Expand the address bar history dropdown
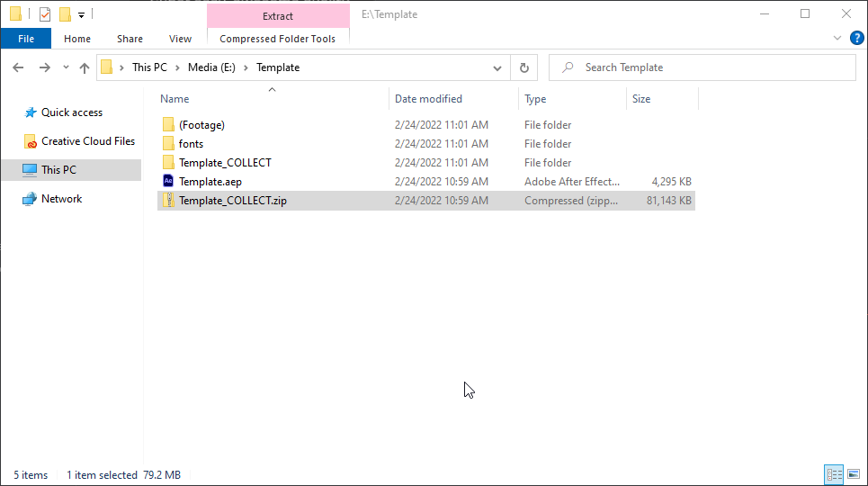Image resolution: width=868 pixels, height=486 pixels. coord(497,67)
